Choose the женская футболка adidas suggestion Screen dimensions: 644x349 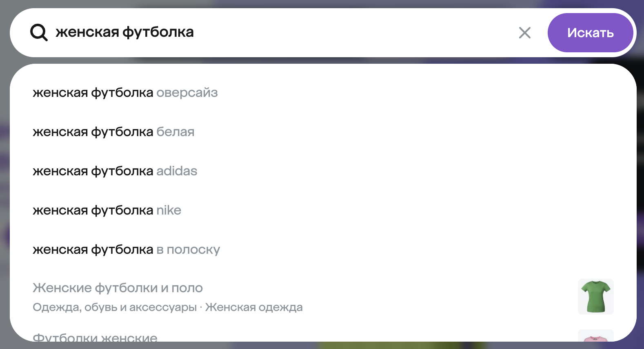(322, 171)
